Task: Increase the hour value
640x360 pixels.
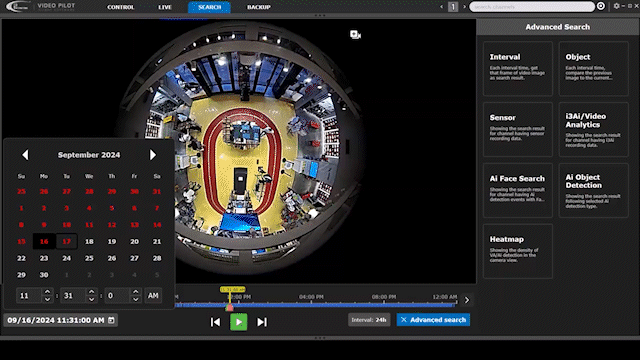Action: (47, 292)
